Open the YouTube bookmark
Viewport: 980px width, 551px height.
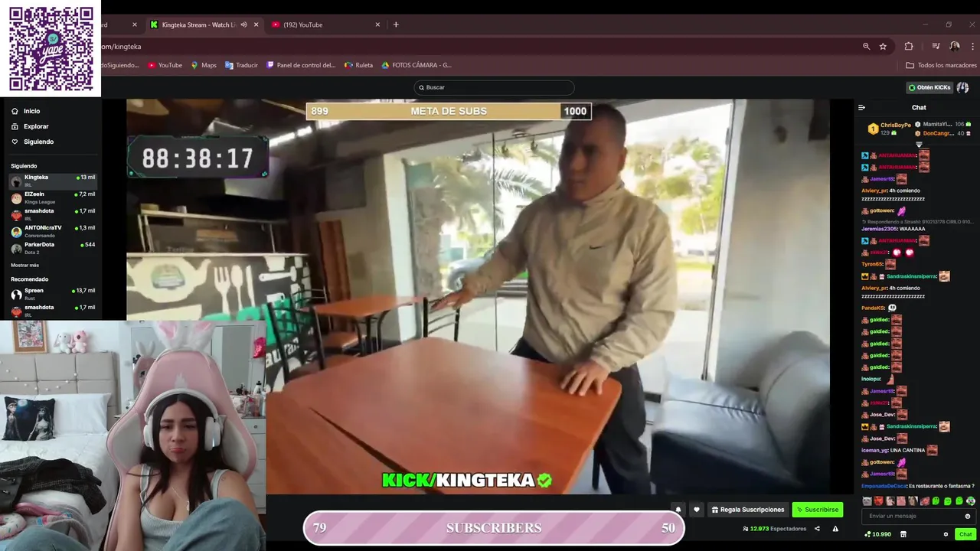[x=165, y=65]
